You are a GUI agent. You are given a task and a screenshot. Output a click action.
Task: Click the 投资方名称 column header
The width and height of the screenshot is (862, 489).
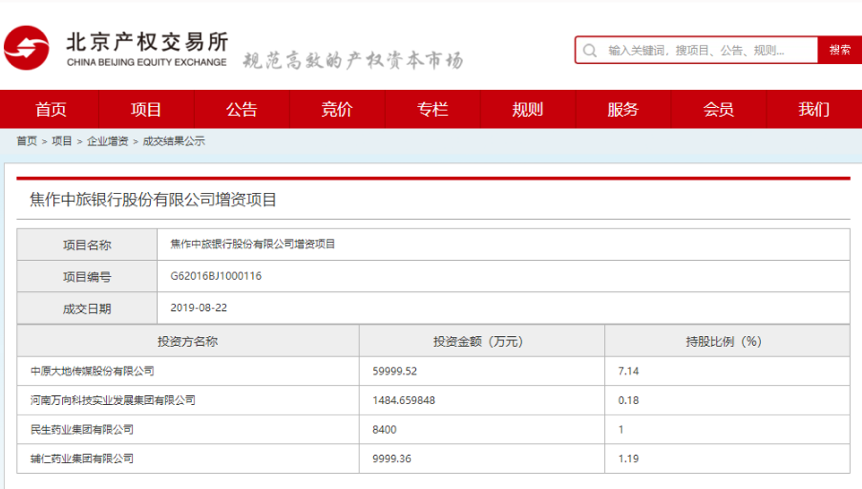187,341
